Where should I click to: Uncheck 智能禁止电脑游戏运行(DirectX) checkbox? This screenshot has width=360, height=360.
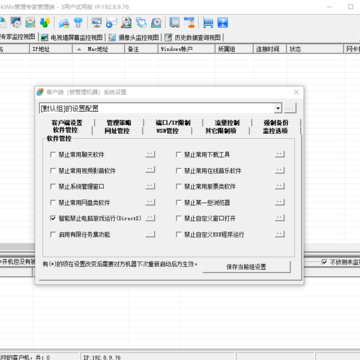pos(53,218)
